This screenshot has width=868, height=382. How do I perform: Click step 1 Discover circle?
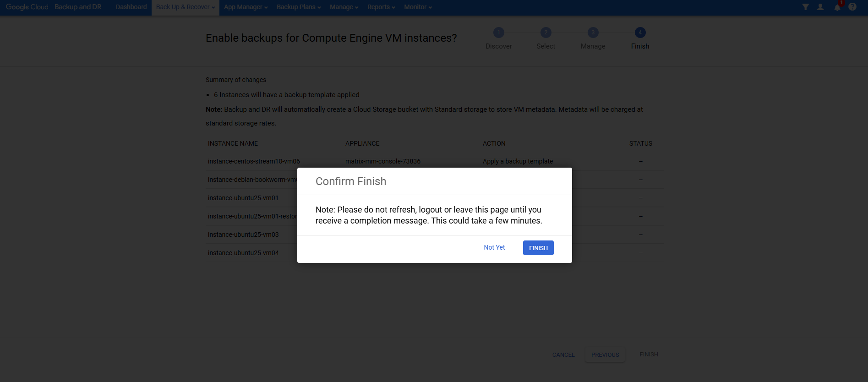click(499, 33)
